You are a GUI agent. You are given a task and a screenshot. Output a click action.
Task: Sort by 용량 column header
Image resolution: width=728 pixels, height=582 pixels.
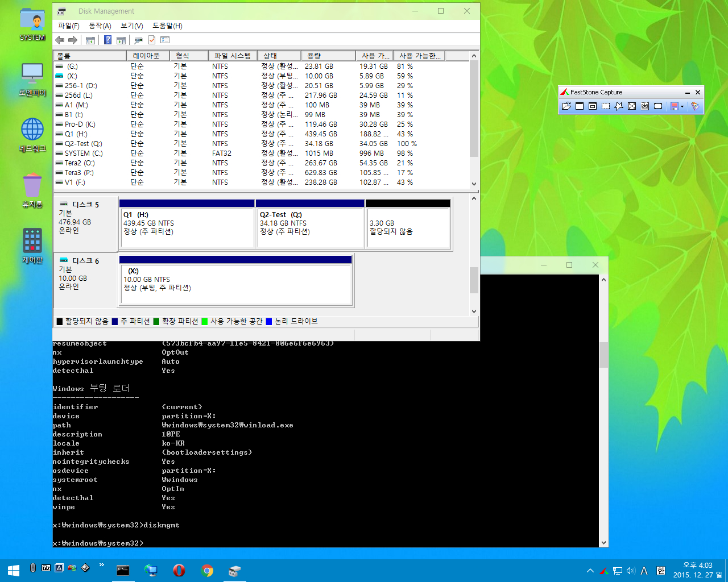pyautogui.click(x=328, y=56)
